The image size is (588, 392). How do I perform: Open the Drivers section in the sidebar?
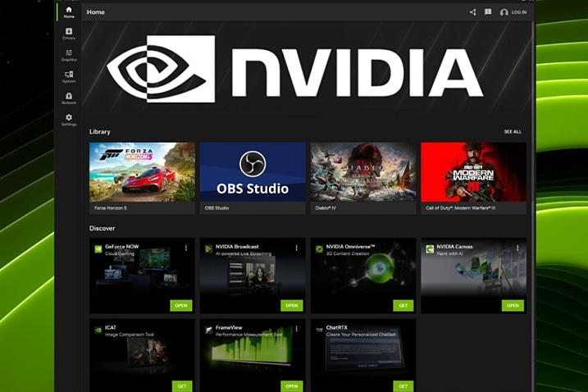pyautogui.click(x=69, y=34)
